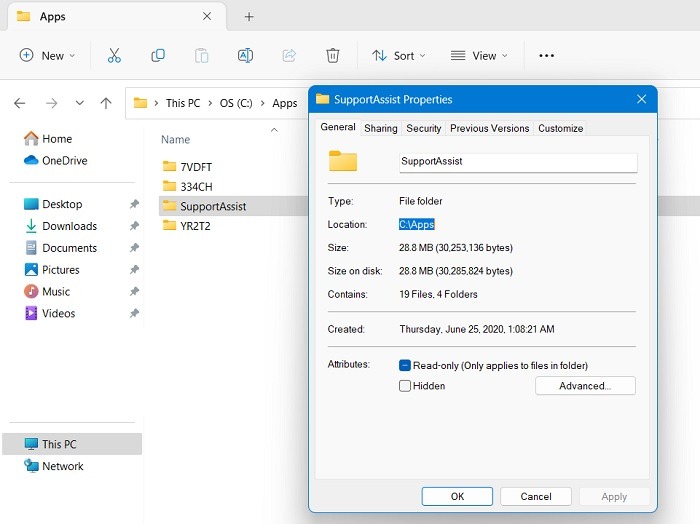This screenshot has height=524, width=700.
Task: Open the three-dot See more menu
Action: pyautogui.click(x=546, y=56)
